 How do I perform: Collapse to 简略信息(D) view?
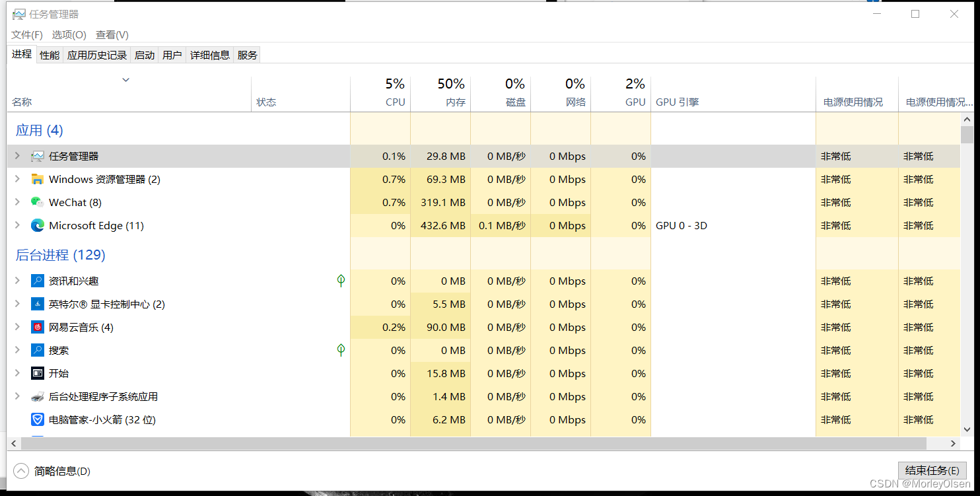[52, 471]
